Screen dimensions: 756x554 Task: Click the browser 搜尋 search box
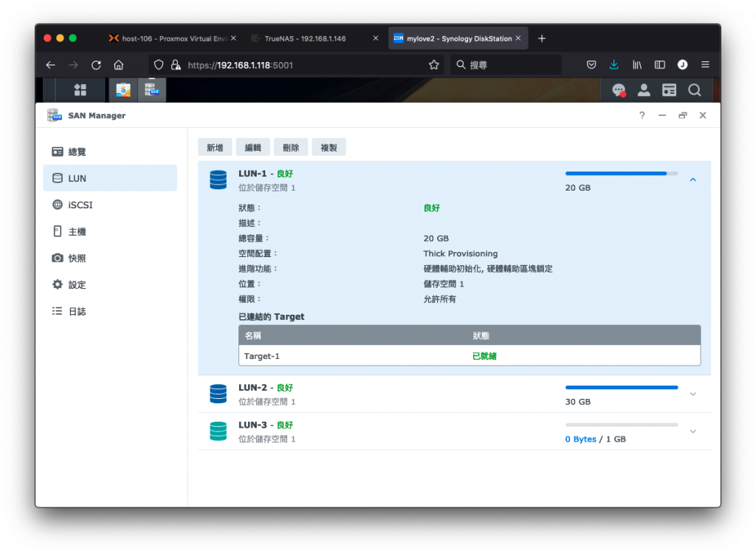click(506, 65)
